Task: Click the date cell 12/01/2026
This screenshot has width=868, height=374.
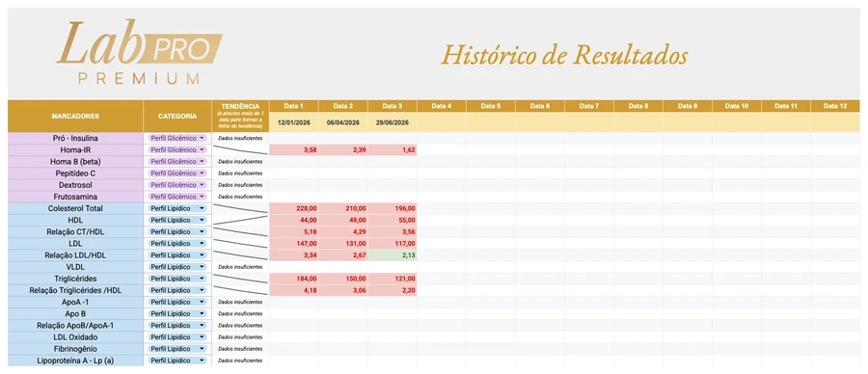Action: point(294,122)
